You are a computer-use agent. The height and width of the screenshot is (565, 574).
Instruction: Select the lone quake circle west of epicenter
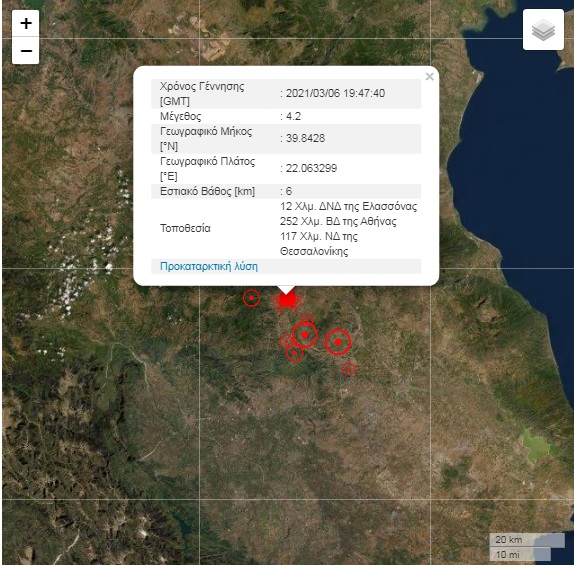[x=251, y=298]
